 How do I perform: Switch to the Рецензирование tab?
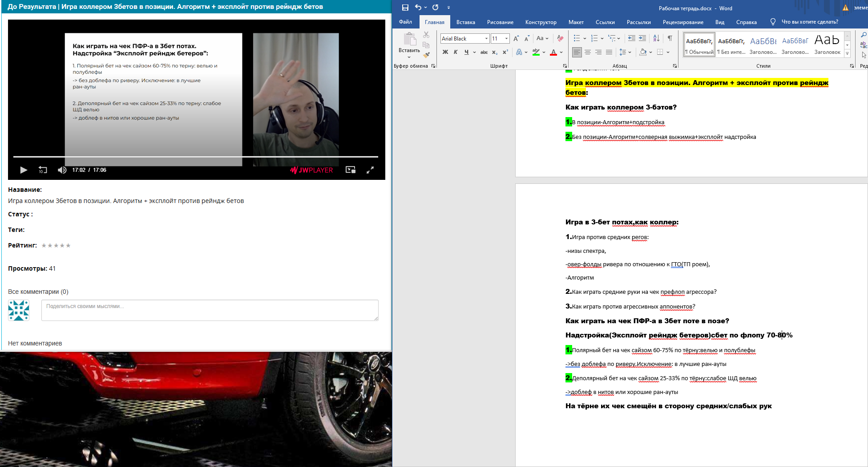[683, 22]
